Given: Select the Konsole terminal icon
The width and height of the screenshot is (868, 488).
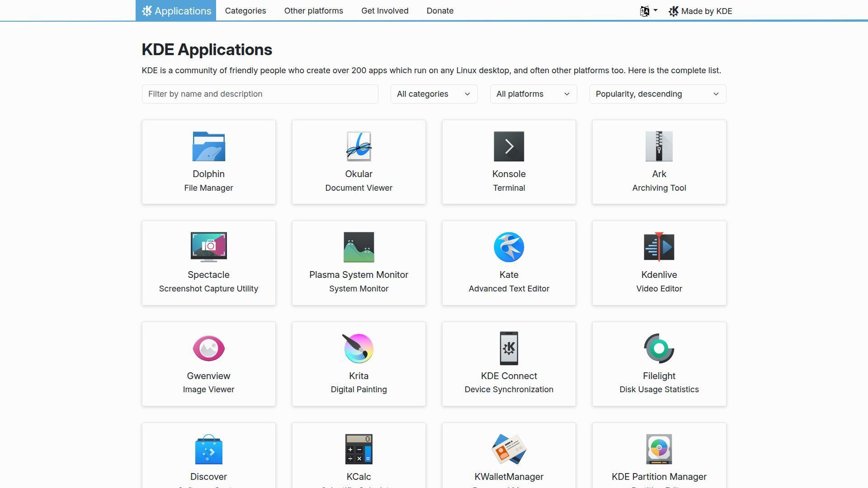Looking at the screenshot, I should [x=509, y=146].
